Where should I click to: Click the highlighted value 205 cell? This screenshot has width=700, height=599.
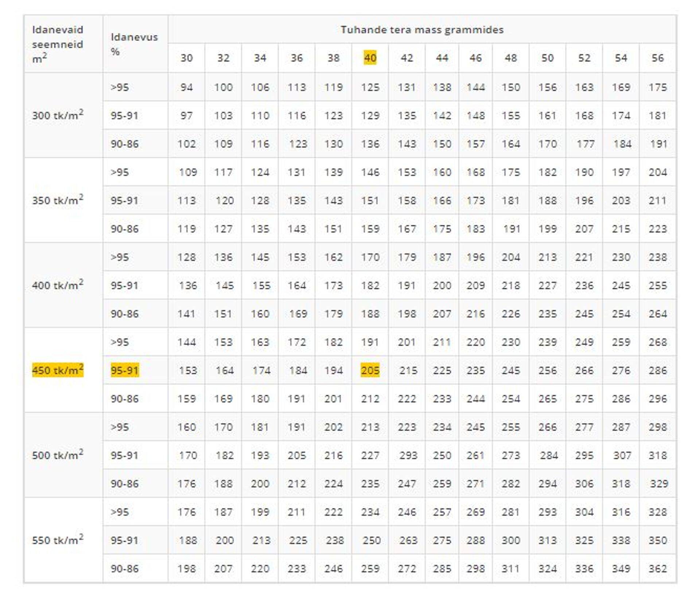click(370, 370)
